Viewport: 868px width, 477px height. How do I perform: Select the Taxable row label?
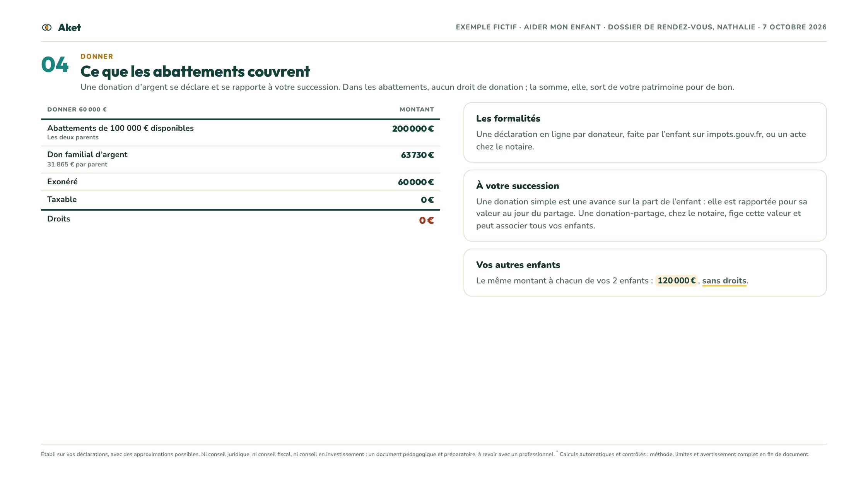(x=62, y=199)
